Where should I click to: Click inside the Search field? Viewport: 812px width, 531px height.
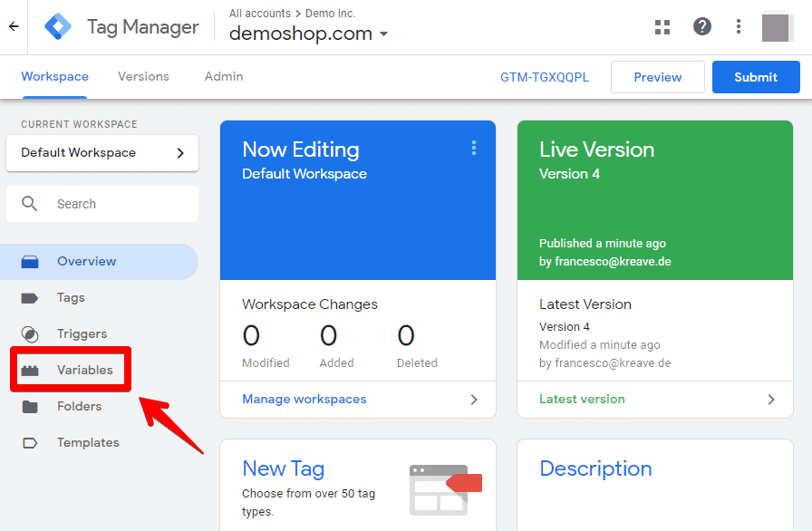[x=101, y=203]
